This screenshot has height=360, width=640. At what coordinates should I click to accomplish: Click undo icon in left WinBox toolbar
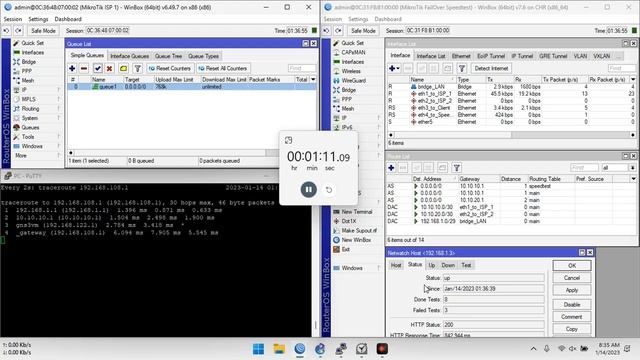[7, 31]
